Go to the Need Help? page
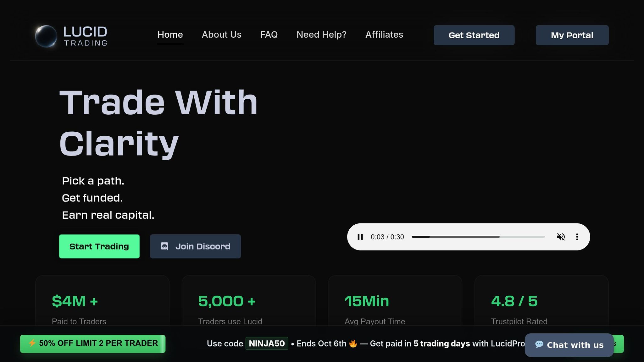 (321, 35)
